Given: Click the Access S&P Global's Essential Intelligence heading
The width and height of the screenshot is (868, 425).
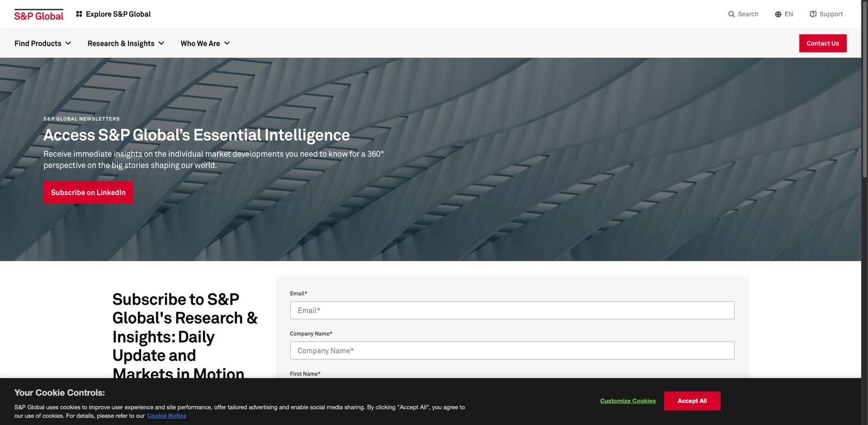Looking at the screenshot, I should point(196,135).
